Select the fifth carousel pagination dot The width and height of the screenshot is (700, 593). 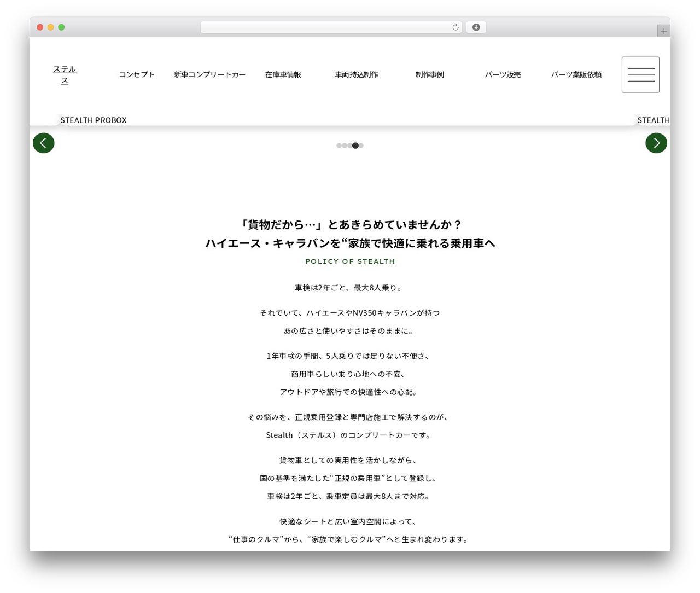361,146
